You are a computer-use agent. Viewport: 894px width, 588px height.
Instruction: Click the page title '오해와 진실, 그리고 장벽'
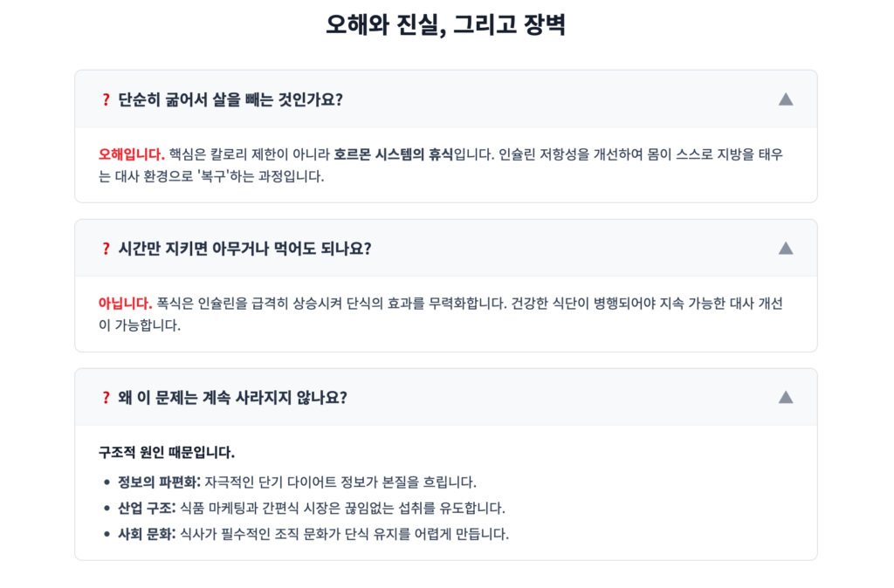(x=446, y=25)
